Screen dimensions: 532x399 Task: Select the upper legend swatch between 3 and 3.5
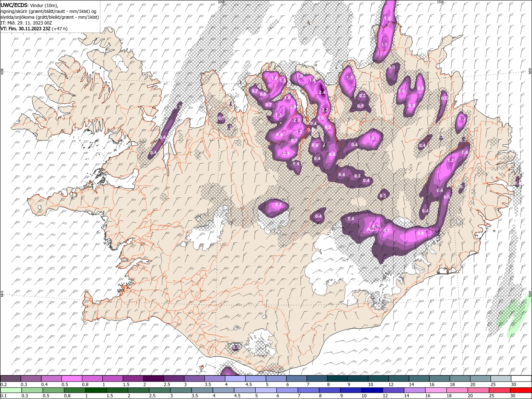(x=195, y=379)
